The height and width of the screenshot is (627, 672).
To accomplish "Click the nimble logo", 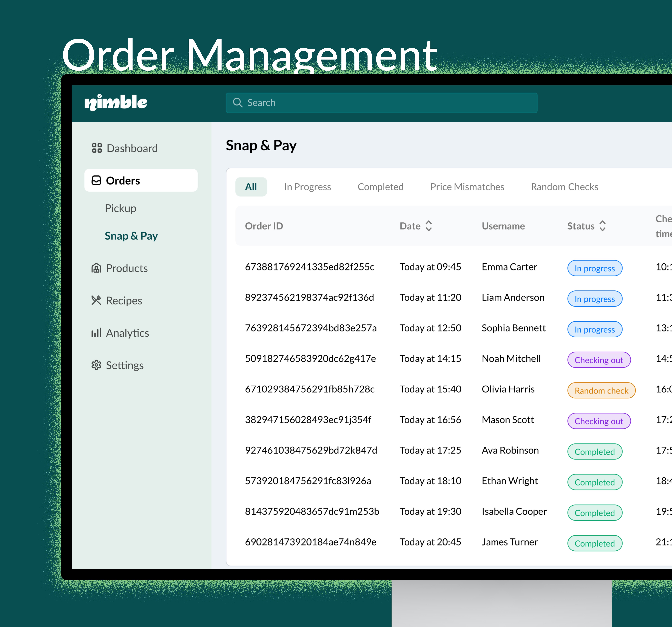I will [116, 102].
